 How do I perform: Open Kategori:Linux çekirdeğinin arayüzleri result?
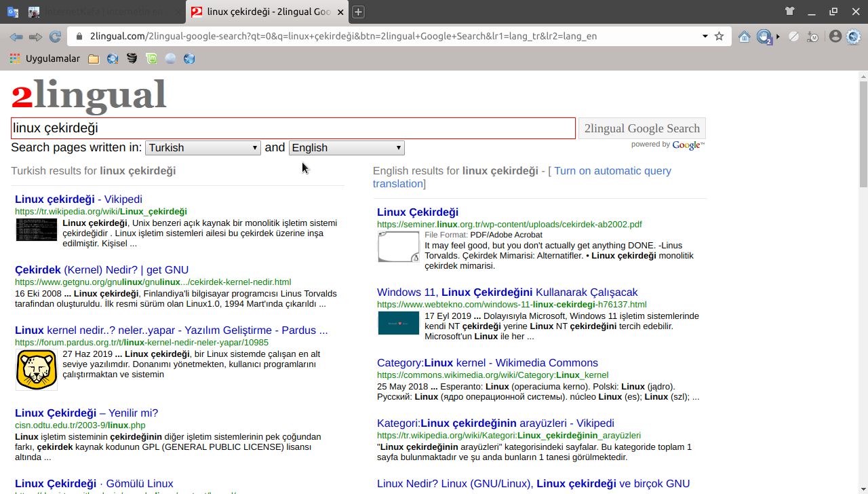coord(496,423)
